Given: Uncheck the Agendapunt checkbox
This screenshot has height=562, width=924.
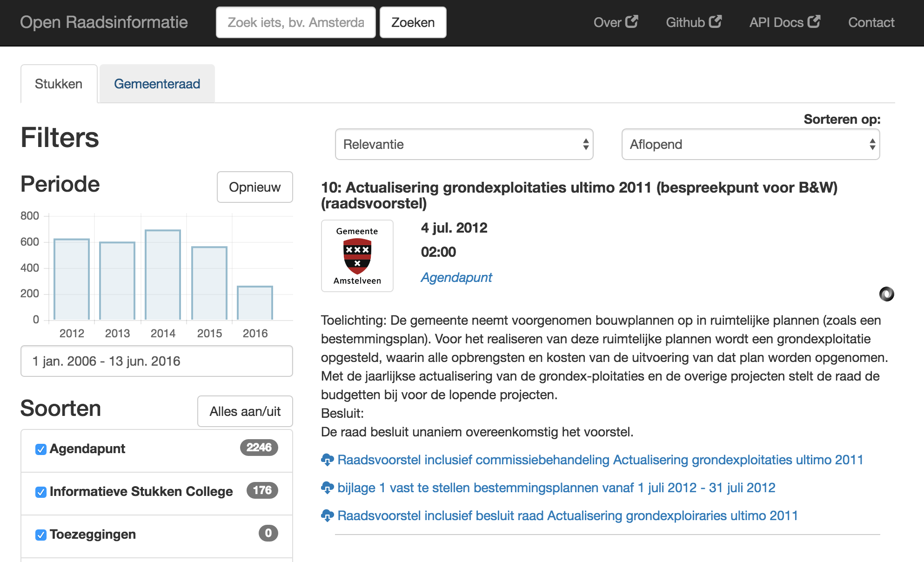Looking at the screenshot, I should tap(41, 449).
